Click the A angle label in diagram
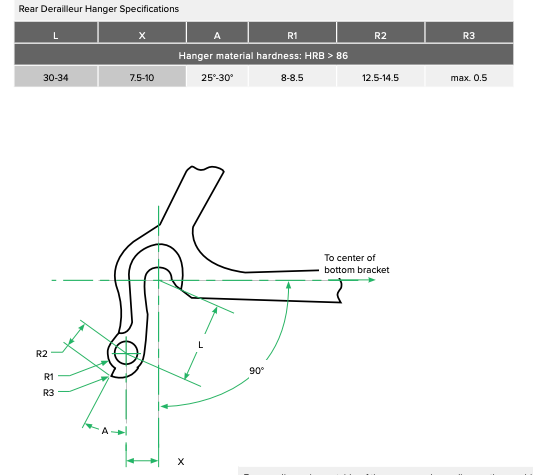 click(x=105, y=431)
